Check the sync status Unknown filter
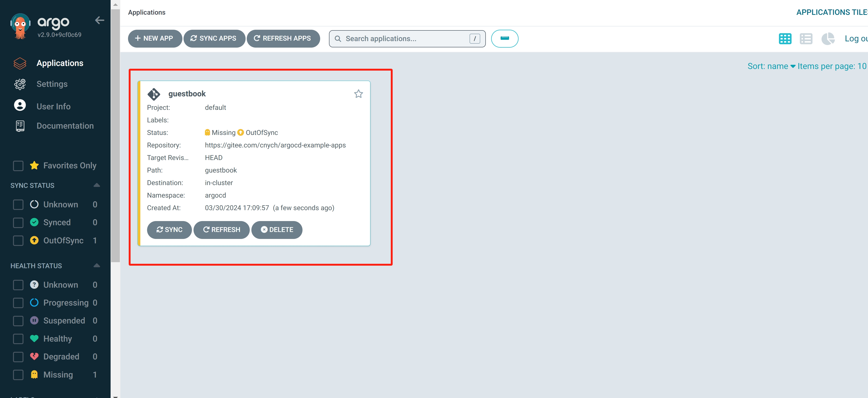The image size is (868, 398). click(18, 205)
